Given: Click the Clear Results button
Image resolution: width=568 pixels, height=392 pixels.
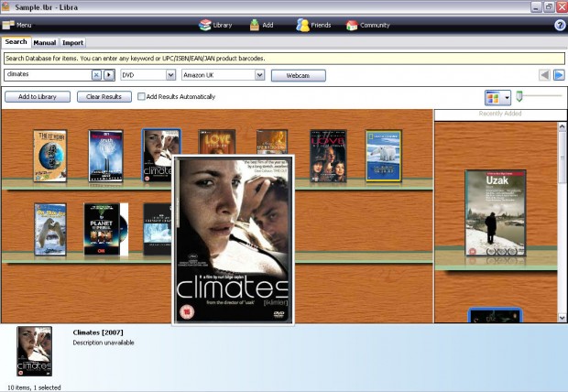Looking at the screenshot, I should coord(104,97).
